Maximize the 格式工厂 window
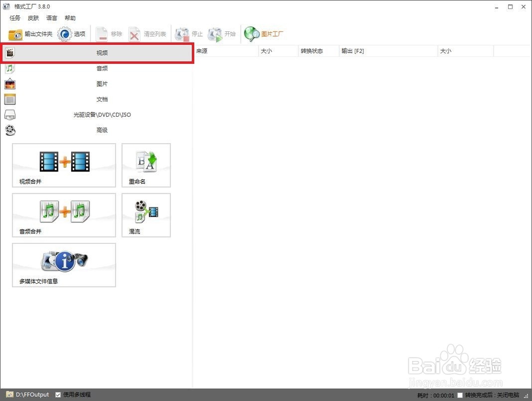Screen dimensions: 532x401 click(510, 7)
